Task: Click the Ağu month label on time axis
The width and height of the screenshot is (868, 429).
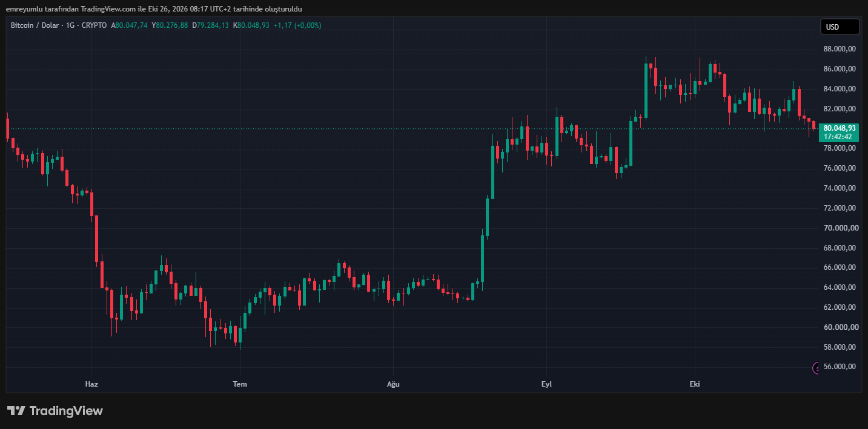Action: [x=394, y=384]
